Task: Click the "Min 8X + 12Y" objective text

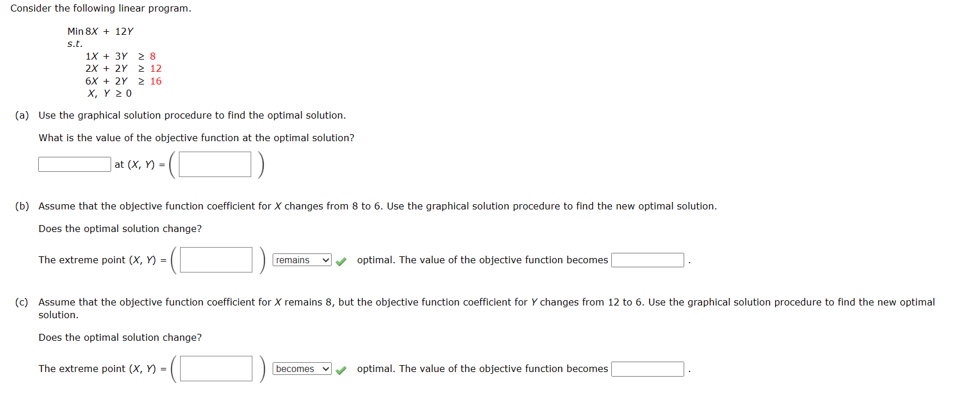Action: (100, 31)
